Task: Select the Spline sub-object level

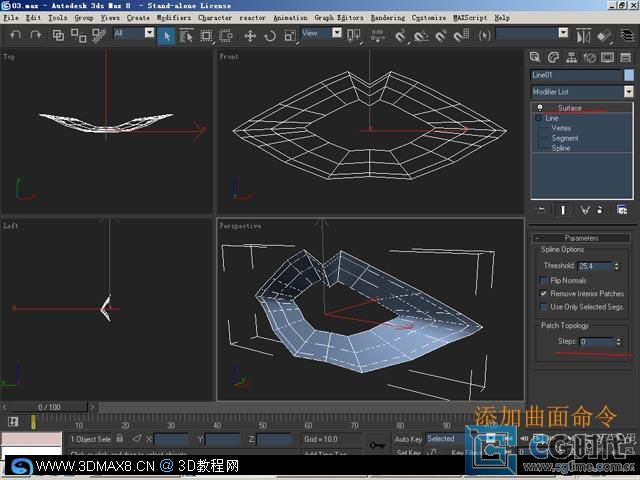Action: 561,148
